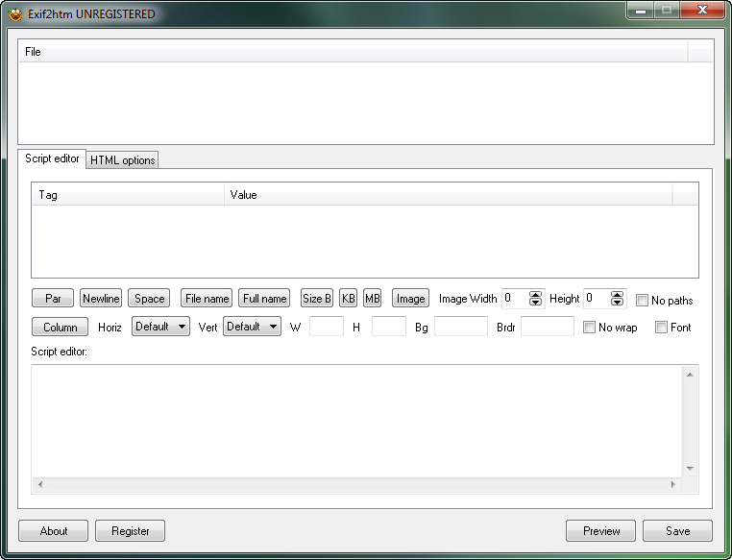Click the script editor scroll right arrow

(x=672, y=484)
